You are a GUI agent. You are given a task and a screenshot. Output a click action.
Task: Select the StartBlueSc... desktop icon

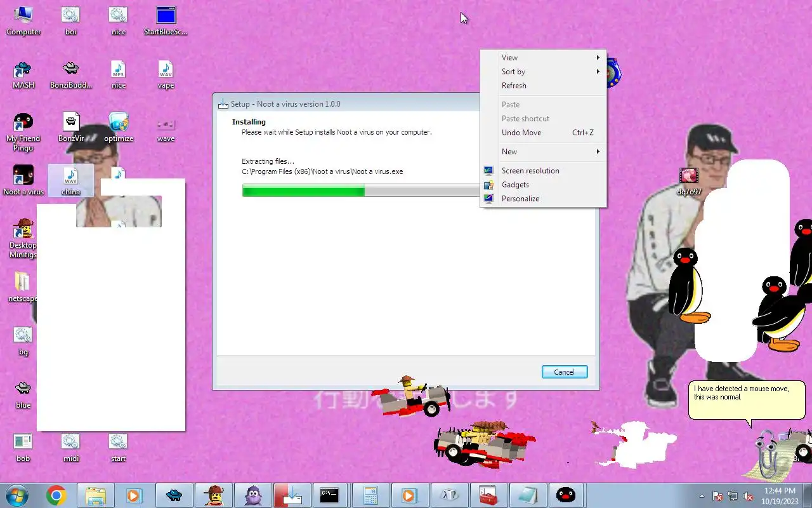(x=166, y=20)
